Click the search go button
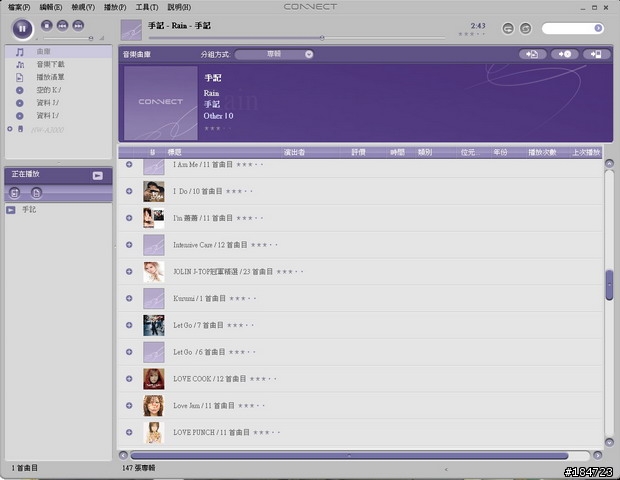The width and height of the screenshot is (620, 480). coord(598,28)
